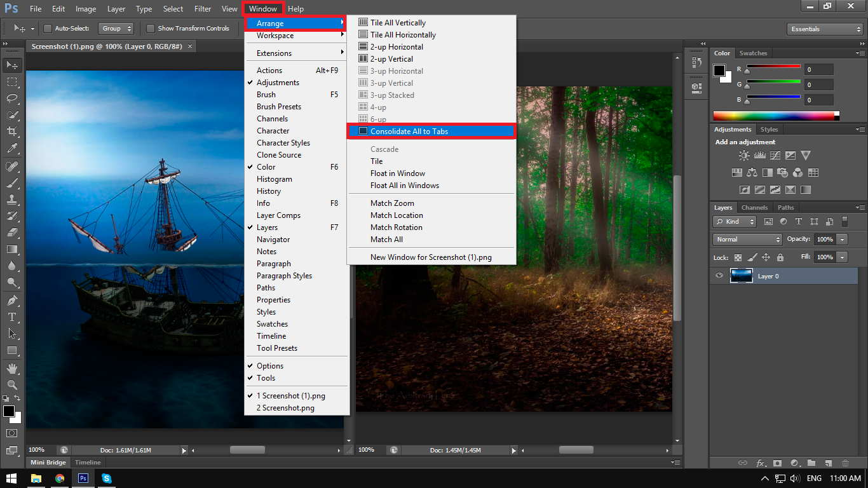Hide Layer 0 using the eye icon
868x488 pixels.
tap(719, 276)
